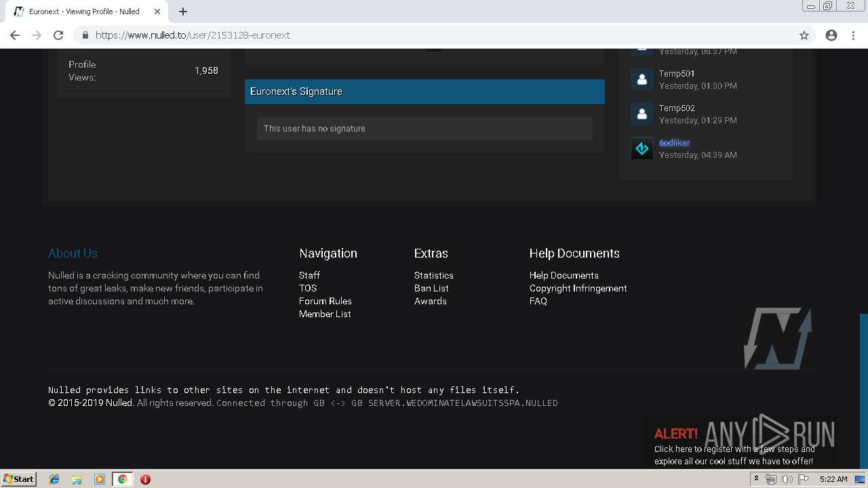868x488 pixels.
Task: Click the red Opera taskbar icon
Action: (x=145, y=479)
